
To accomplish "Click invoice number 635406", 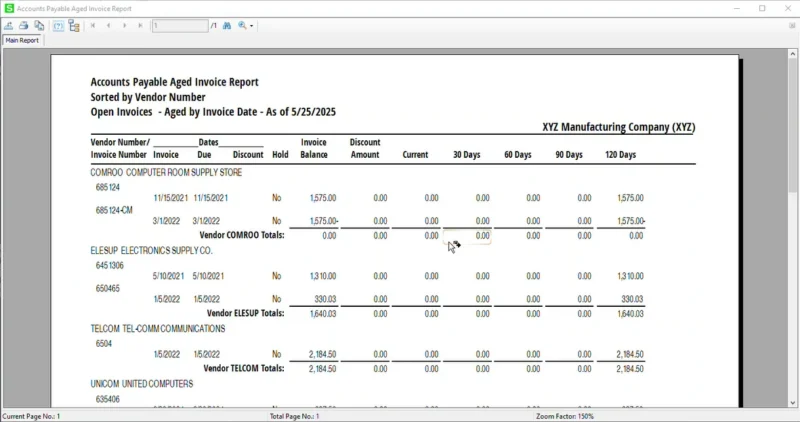I will click(x=108, y=399).
